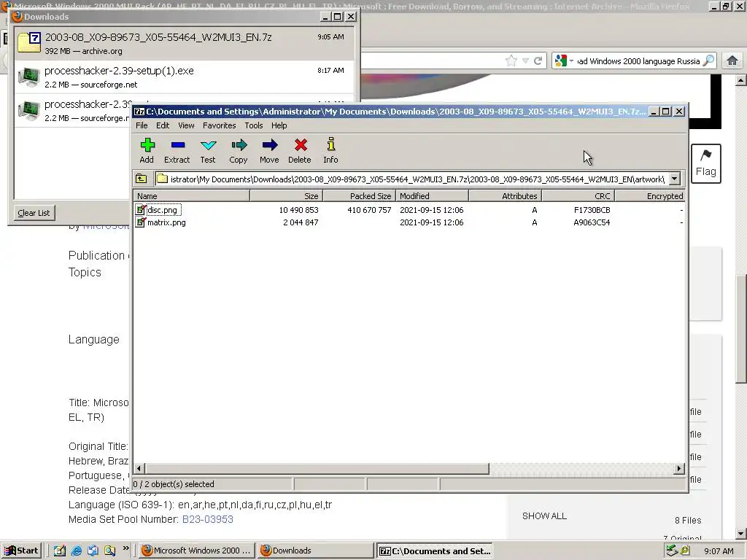747x560 pixels.
Task: Sort by Modified column header
Action: [432, 195]
